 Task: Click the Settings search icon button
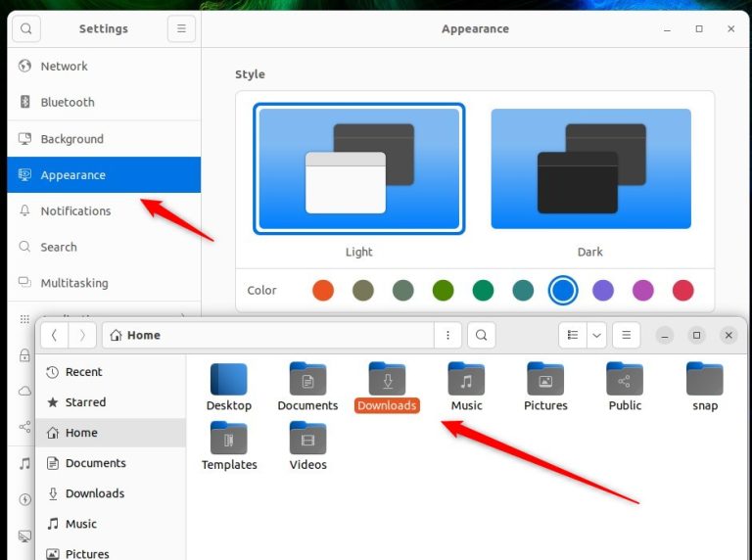[x=26, y=28]
